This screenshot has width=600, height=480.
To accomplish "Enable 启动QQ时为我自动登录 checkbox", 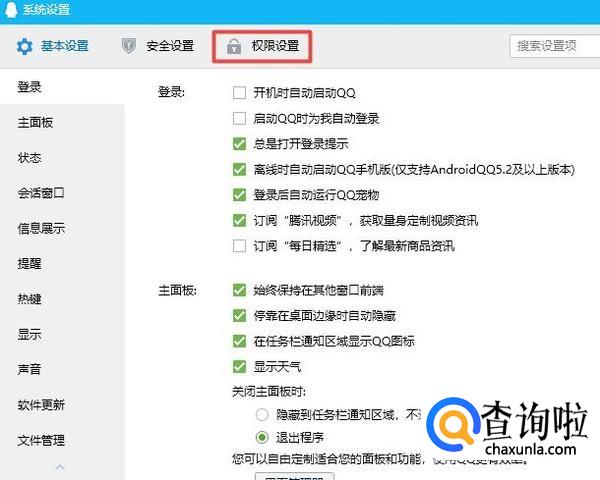I will [x=239, y=118].
